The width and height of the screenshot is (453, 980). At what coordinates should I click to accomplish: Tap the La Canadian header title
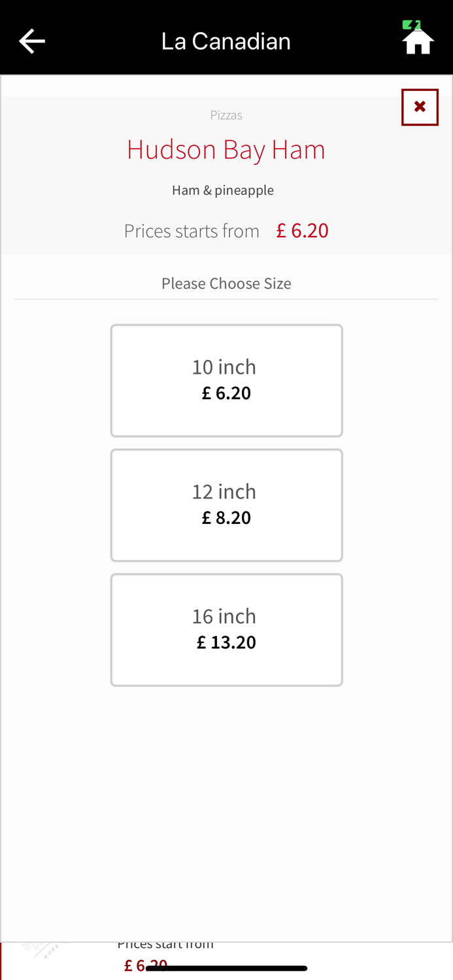pos(226,41)
